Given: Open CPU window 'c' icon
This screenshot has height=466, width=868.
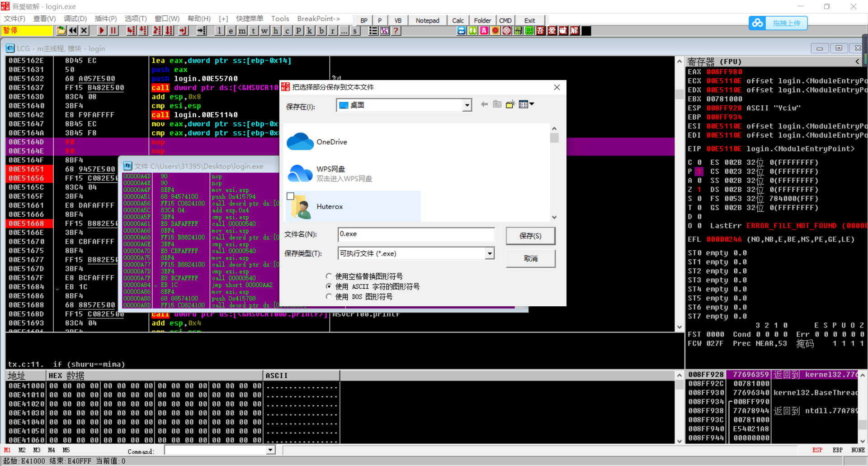Looking at the screenshot, I should [x=287, y=31].
